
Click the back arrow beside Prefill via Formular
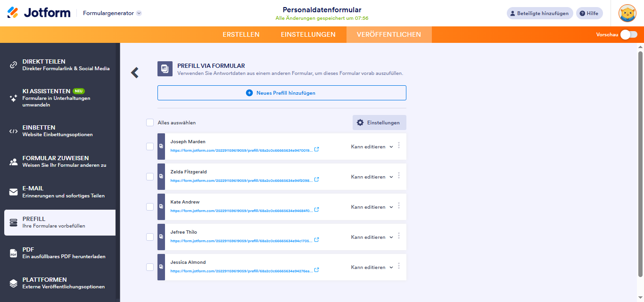pyautogui.click(x=135, y=73)
